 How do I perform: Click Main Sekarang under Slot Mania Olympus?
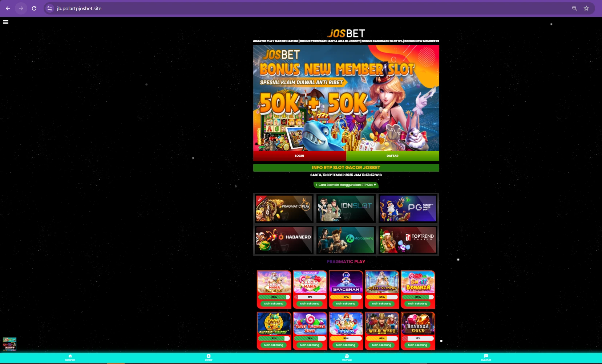(274, 304)
